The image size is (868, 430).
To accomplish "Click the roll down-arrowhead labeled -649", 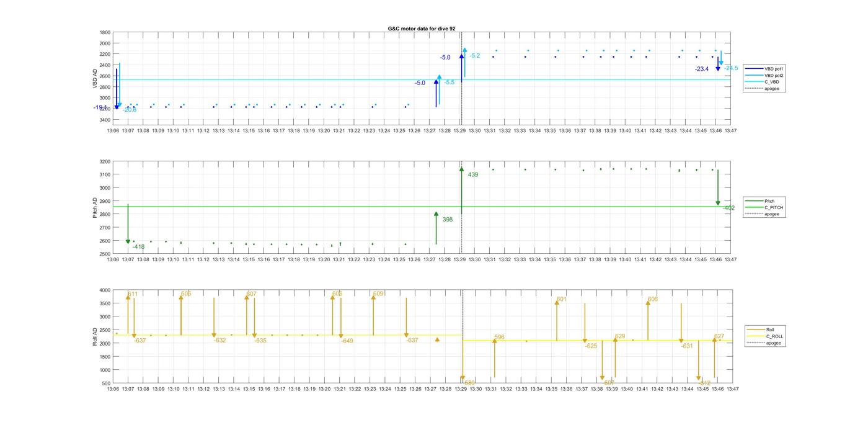I will [x=340, y=336].
